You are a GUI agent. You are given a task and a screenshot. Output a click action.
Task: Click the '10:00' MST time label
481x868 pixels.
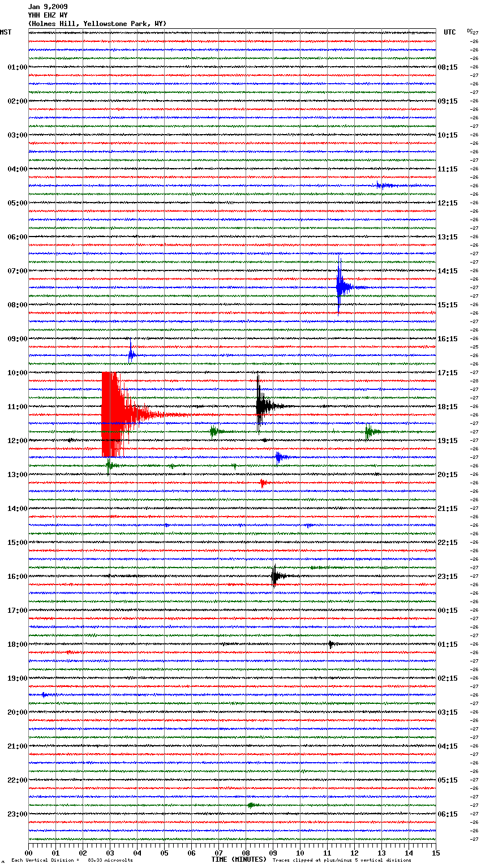[x=17, y=373]
